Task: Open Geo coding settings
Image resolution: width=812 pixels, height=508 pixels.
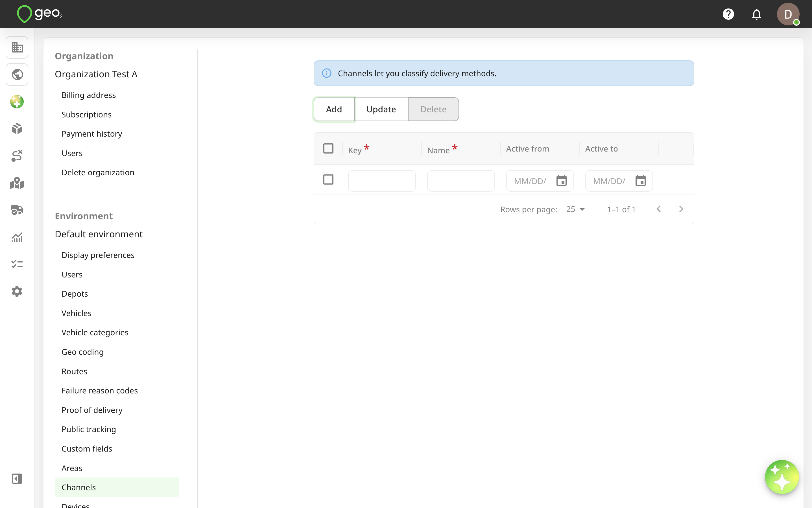Action: click(82, 352)
